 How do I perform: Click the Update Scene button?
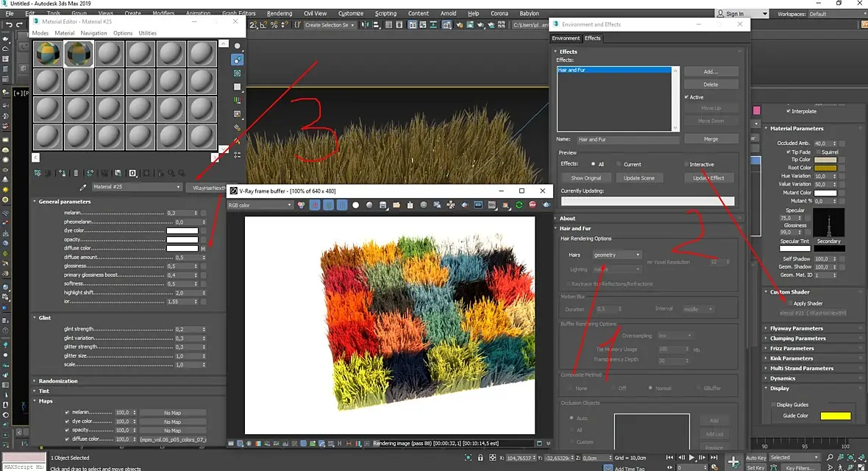(638, 178)
